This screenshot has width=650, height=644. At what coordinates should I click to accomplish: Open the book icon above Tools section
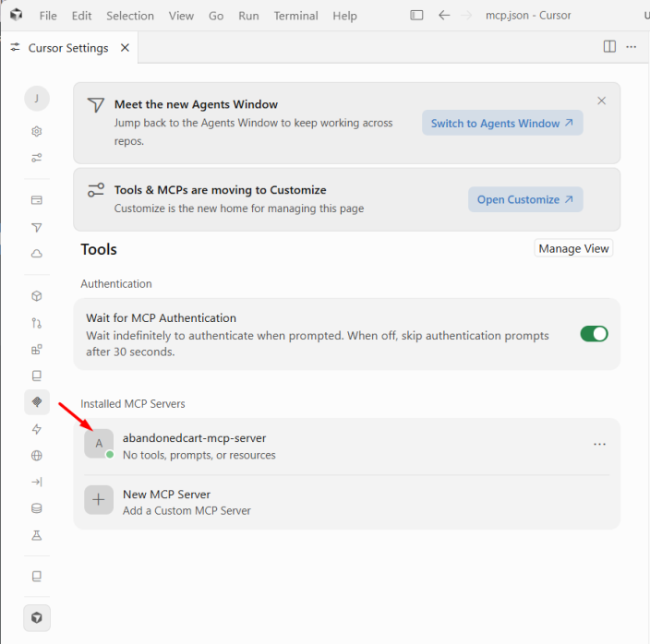click(x=37, y=376)
